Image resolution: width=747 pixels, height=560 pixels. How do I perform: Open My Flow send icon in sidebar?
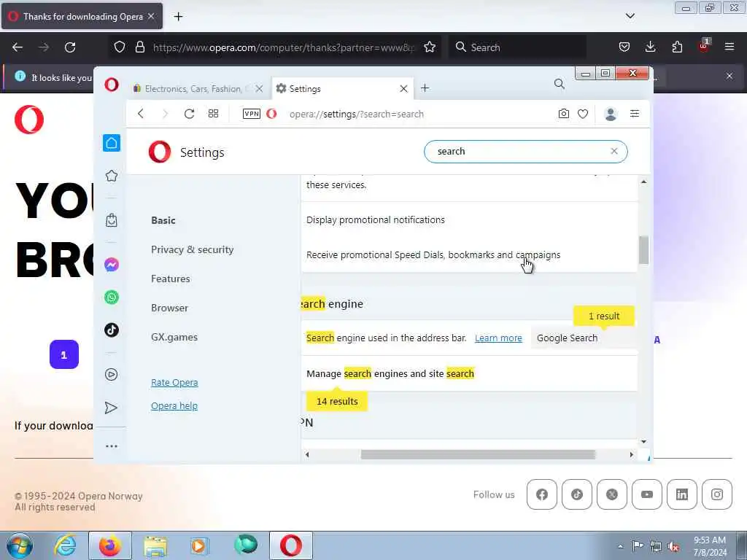(111, 408)
